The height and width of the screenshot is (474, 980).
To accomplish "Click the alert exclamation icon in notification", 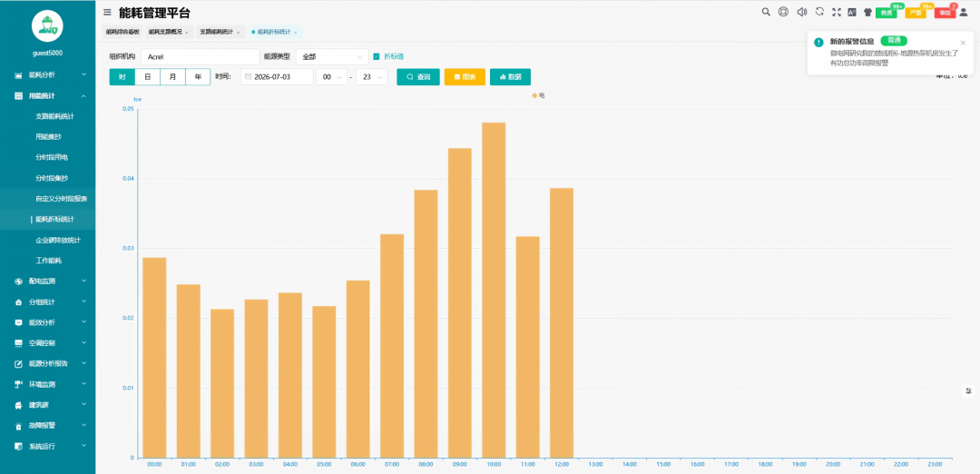I will [x=818, y=42].
